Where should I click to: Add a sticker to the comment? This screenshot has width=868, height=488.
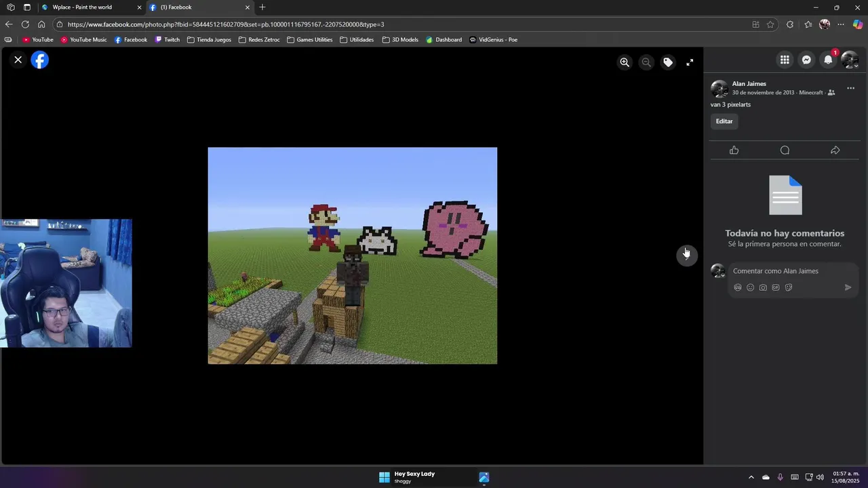[x=789, y=287]
